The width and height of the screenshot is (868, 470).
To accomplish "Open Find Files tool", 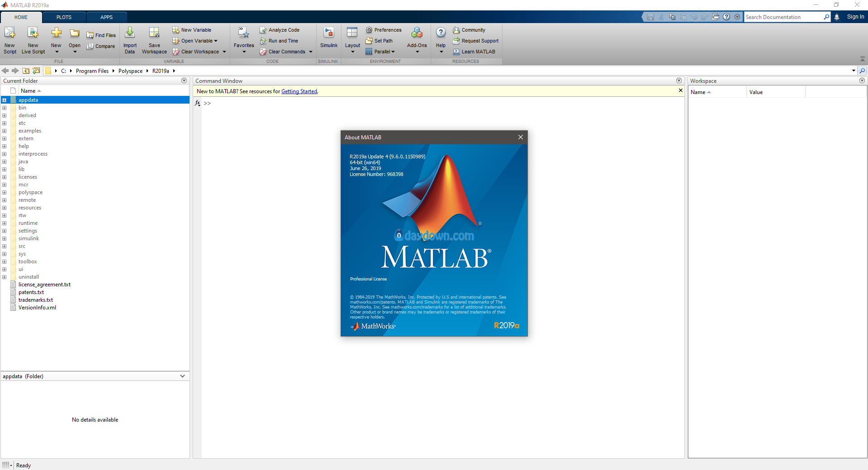I will 101,35.
